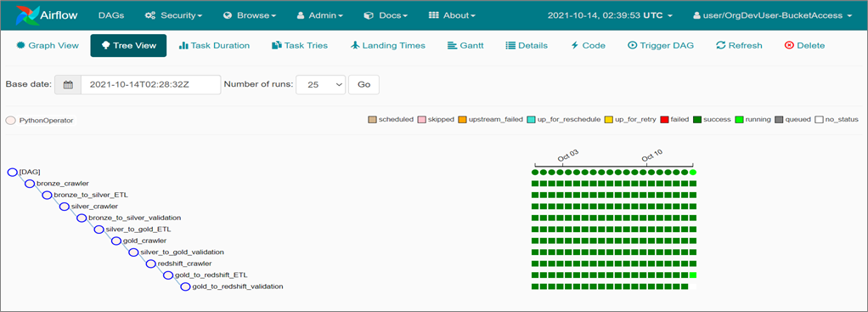Click the gold_to_redshift_ETL node circle

click(x=167, y=275)
